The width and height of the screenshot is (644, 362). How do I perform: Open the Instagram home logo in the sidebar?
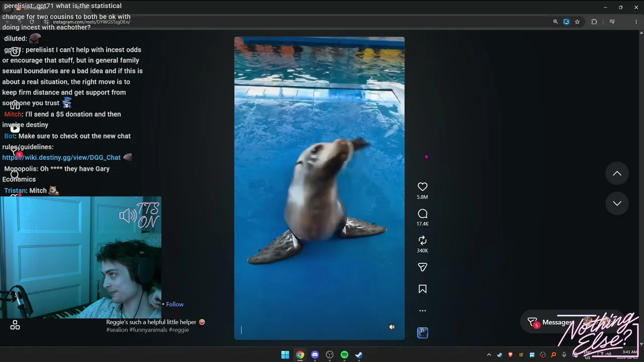coord(15,51)
